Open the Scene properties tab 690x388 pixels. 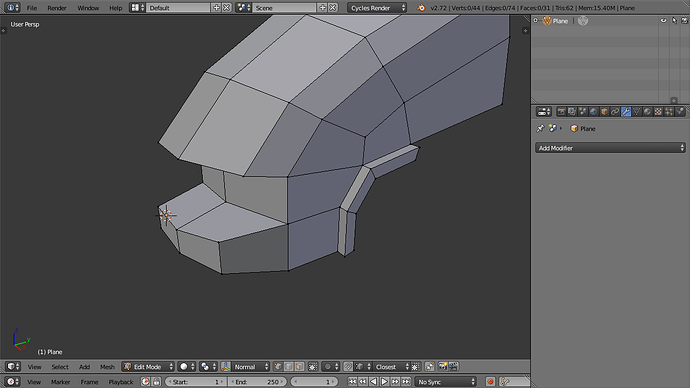[x=583, y=112]
